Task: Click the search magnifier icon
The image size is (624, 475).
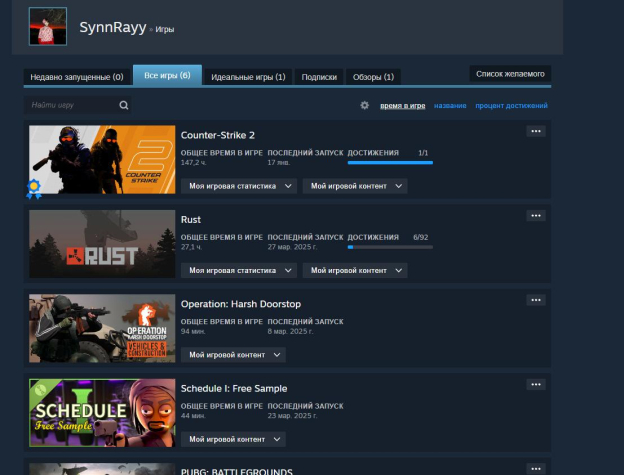Action: click(124, 105)
